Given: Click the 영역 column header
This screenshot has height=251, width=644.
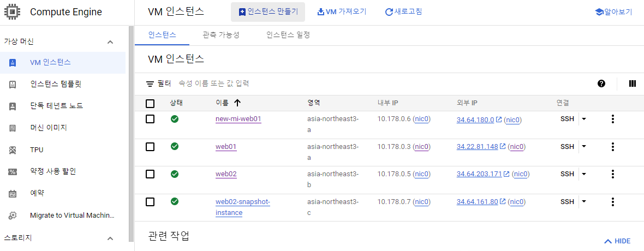Looking at the screenshot, I should coord(313,103).
